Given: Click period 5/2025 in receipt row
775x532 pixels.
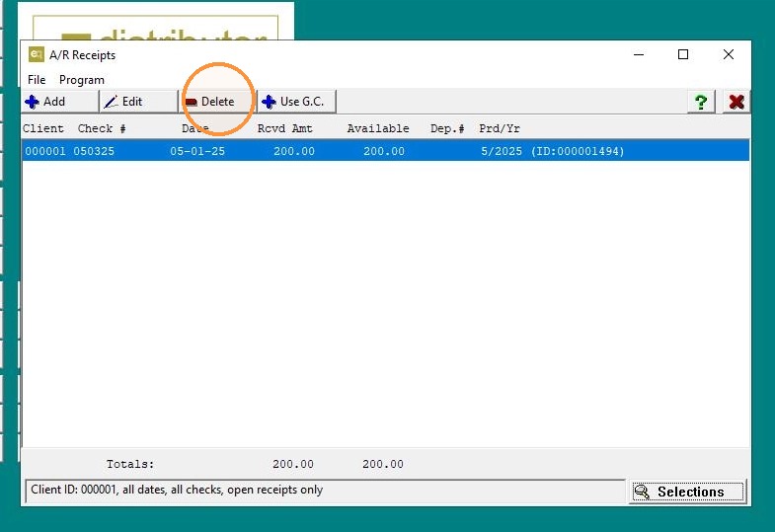Looking at the screenshot, I should pos(502,151).
